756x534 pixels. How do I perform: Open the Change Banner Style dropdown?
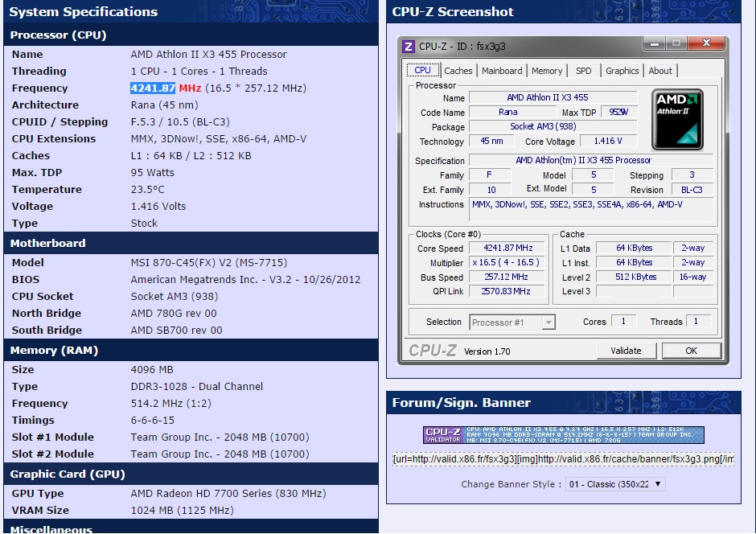(x=615, y=484)
